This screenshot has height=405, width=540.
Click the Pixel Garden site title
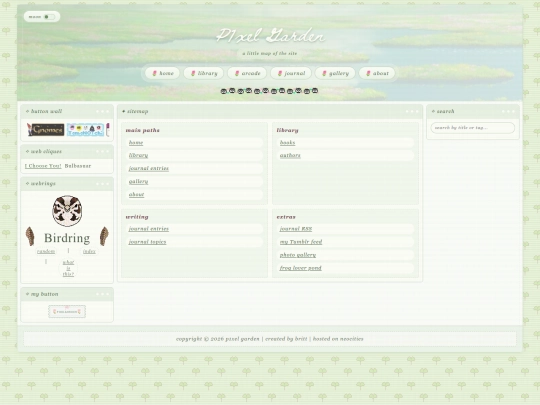[x=270, y=35]
